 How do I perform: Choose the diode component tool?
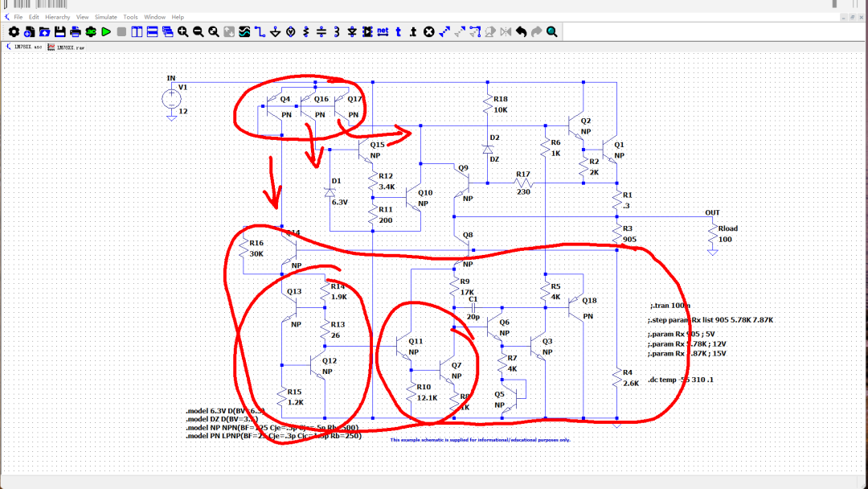click(x=351, y=31)
